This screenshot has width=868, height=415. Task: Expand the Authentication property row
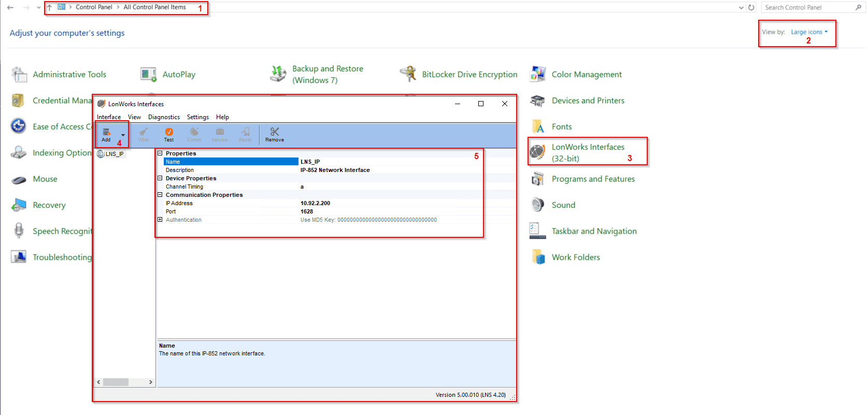point(160,220)
